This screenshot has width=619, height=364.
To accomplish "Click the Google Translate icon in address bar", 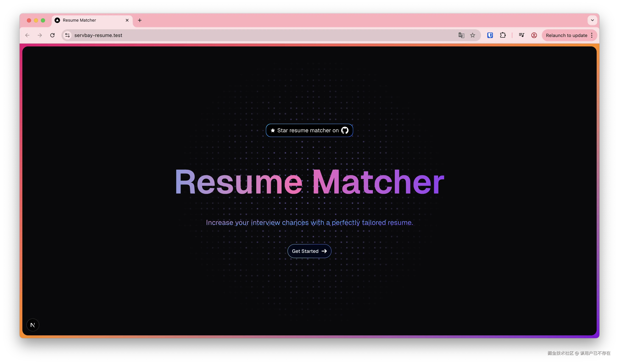I will 461,35.
